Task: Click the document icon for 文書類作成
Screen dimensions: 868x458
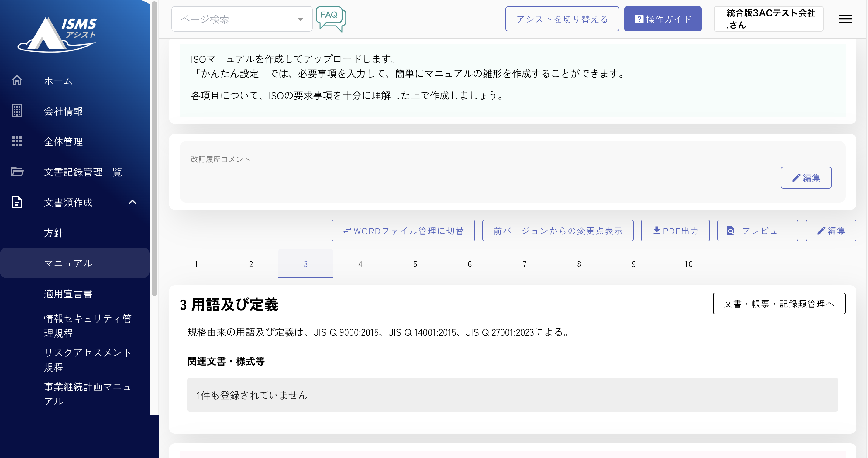Action: click(17, 202)
